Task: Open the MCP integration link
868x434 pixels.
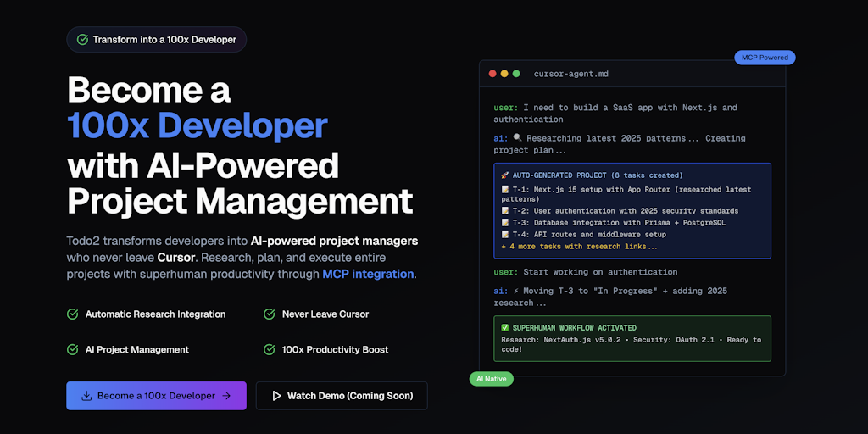Action: [368, 274]
